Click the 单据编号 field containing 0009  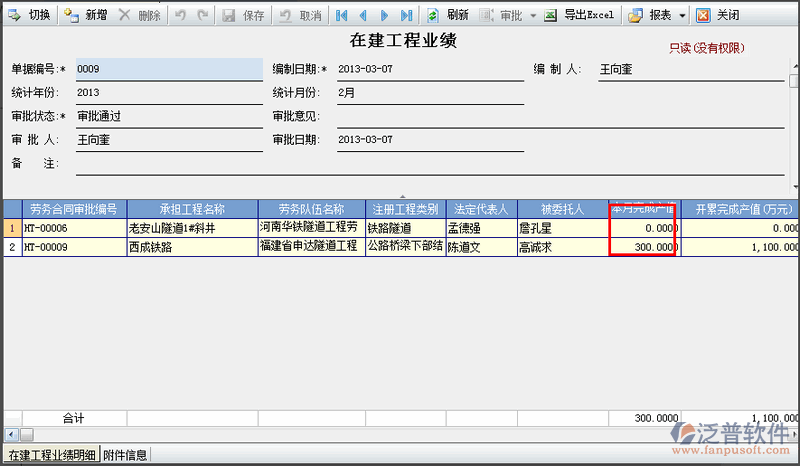click(167, 69)
